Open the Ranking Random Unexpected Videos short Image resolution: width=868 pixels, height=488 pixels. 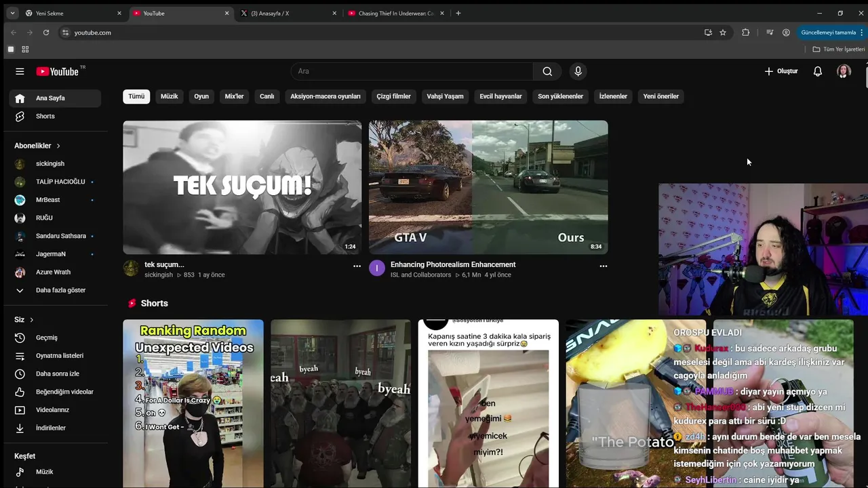click(193, 403)
